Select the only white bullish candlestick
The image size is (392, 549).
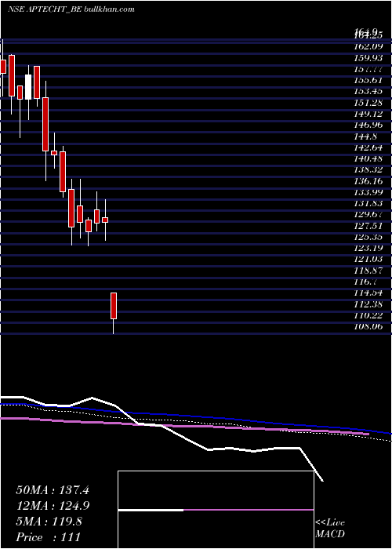[x=28, y=87]
